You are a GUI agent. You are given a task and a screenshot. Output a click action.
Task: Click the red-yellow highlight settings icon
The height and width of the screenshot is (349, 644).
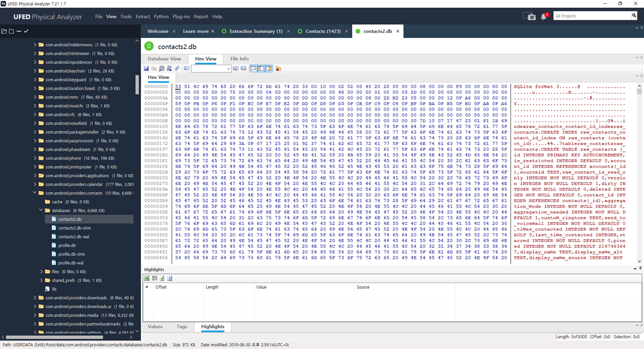(x=278, y=68)
